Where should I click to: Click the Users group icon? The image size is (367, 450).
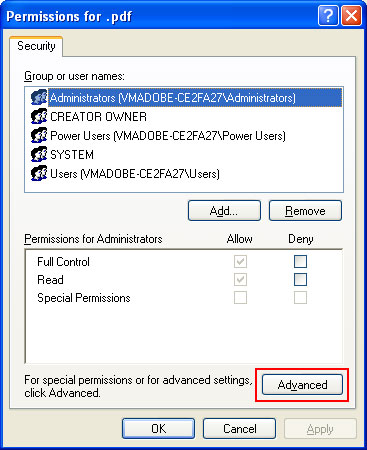tap(39, 173)
